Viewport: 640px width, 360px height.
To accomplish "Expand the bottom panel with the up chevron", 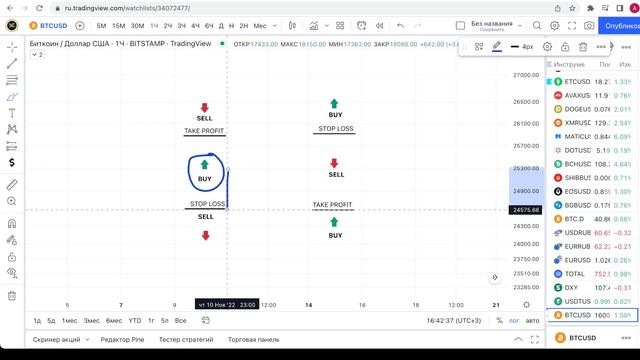I will pyautogui.click(x=518, y=340).
